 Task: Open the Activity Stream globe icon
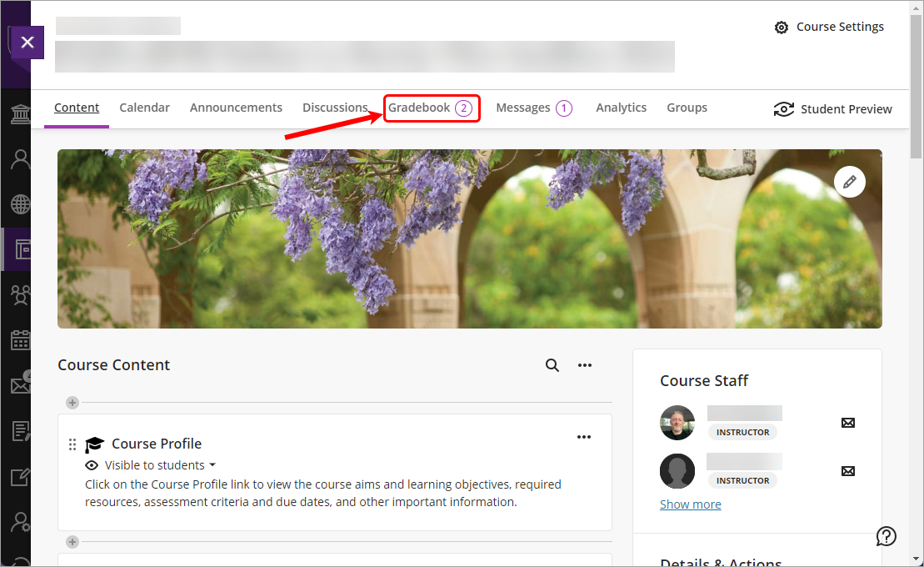(18, 204)
